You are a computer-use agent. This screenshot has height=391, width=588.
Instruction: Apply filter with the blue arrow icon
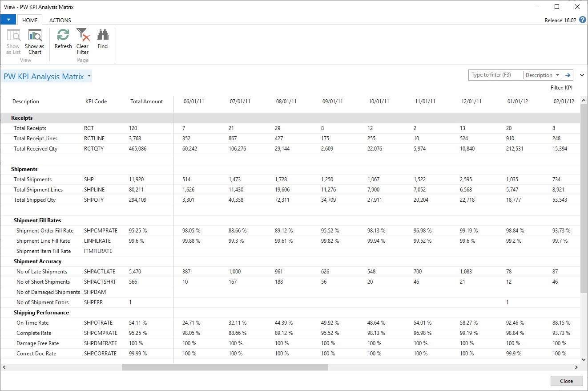[568, 75]
